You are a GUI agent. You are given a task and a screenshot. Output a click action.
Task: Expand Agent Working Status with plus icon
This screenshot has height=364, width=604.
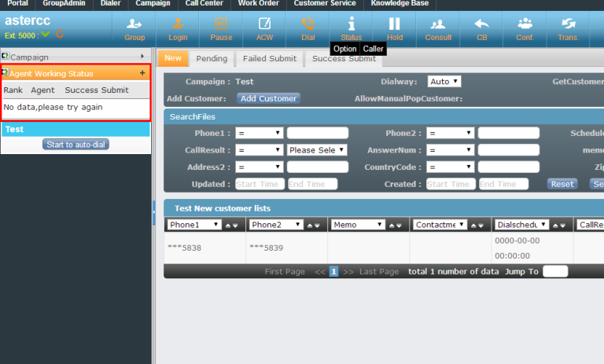pos(142,73)
